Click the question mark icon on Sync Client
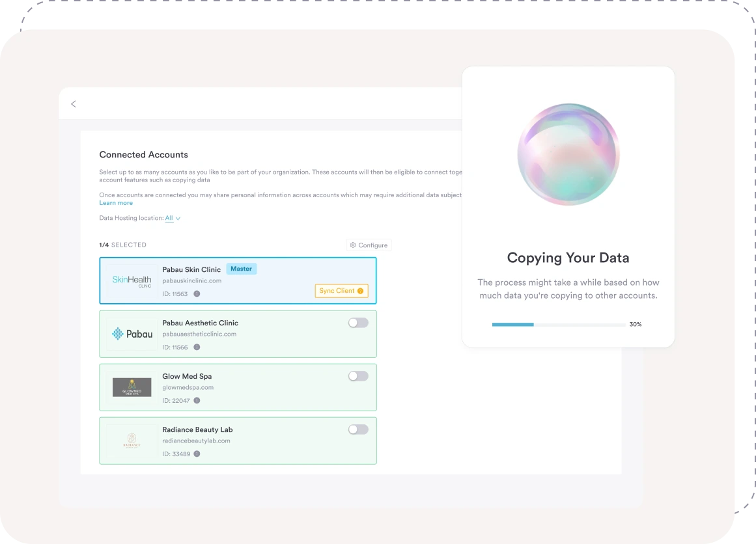This screenshot has height=544, width=756. (360, 291)
